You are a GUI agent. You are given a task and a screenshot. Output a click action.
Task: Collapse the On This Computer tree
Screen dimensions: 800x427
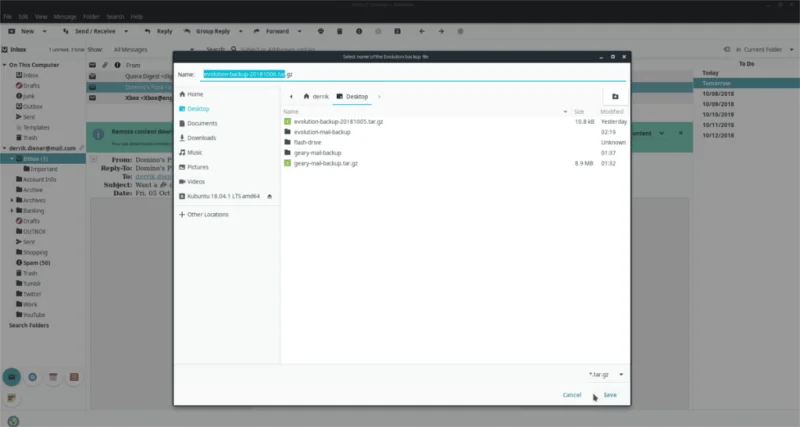point(5,65)
